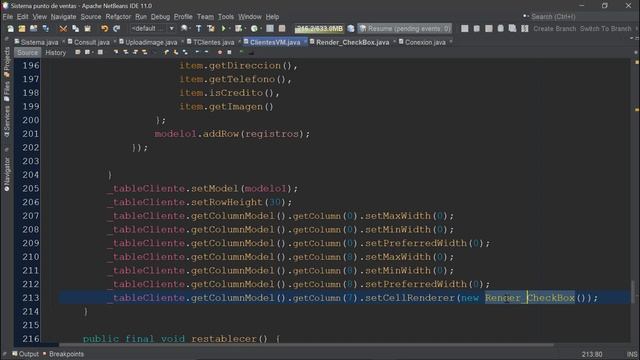Click Shift Line Right editor icon
Viewport: 640px width, 360px height.
coord(207,52)
